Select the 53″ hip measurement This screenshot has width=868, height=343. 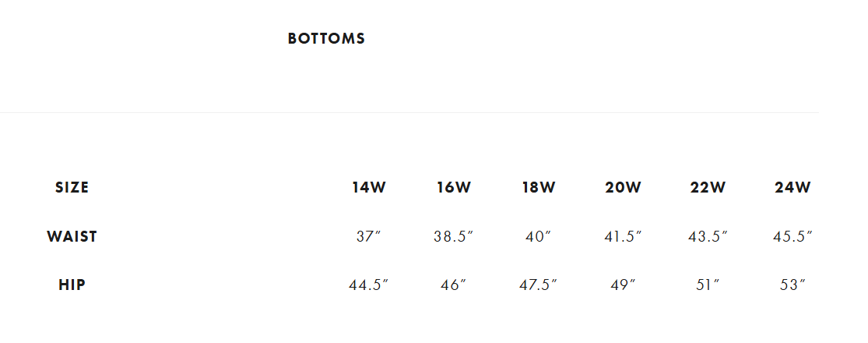792,285
